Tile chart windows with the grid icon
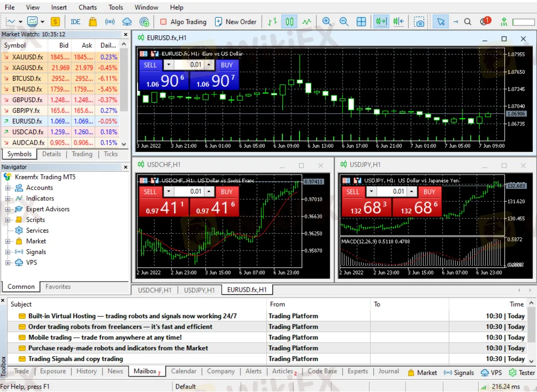This screenshot has height=392, width=537. pos(361,22)
